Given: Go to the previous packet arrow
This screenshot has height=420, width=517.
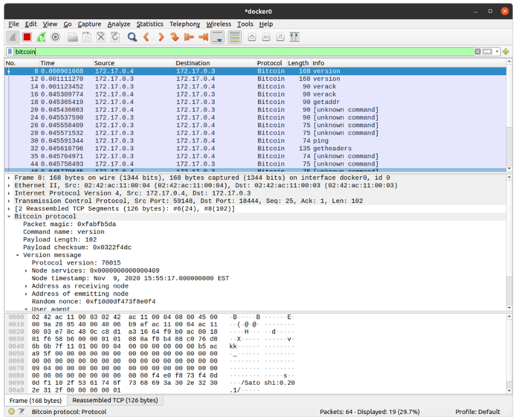Looking at the screenshot, I should pos(146,37).
